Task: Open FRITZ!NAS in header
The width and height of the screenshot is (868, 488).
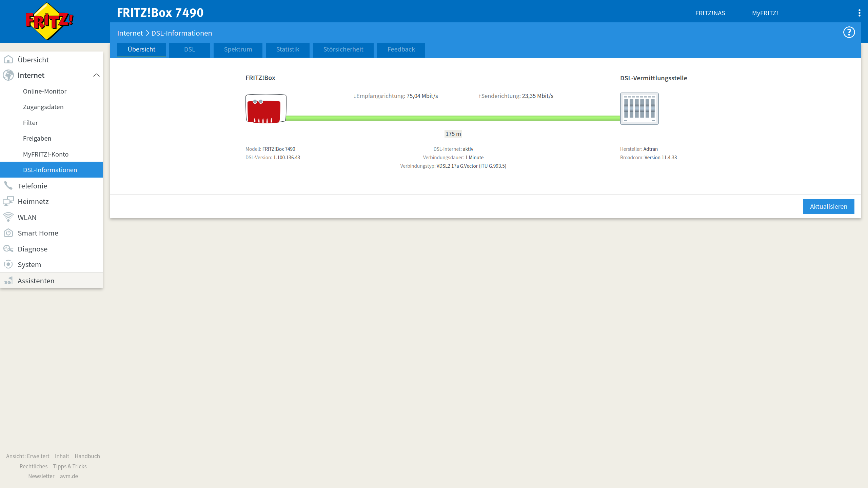Action: click(710, 13)
